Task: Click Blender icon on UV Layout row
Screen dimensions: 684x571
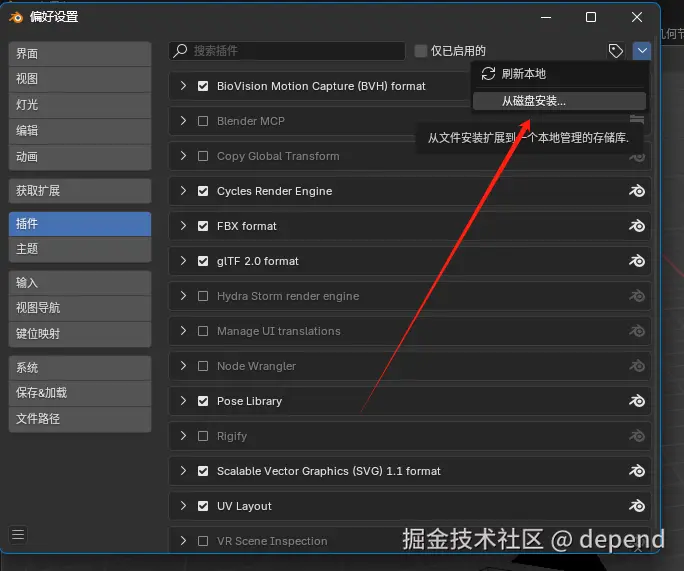Action: 637,506
